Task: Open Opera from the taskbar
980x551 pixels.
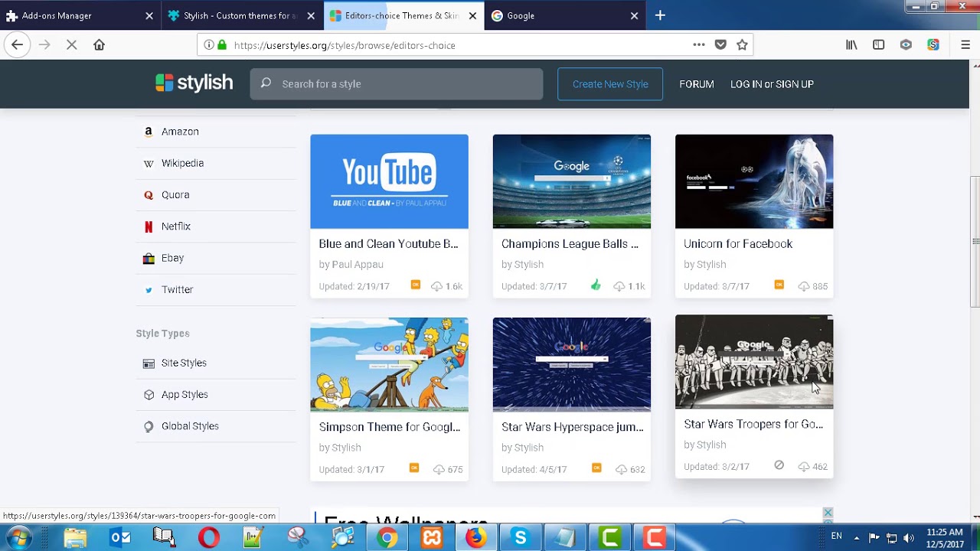Action: [x=208, y=538]
